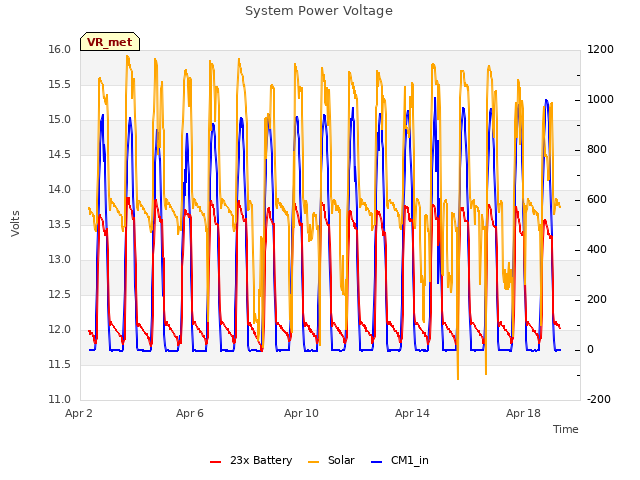The height and width of the screenshot is (480, 640).
Task: Click the Apr 14 x-axis tick label
Action: pos(412,413)
